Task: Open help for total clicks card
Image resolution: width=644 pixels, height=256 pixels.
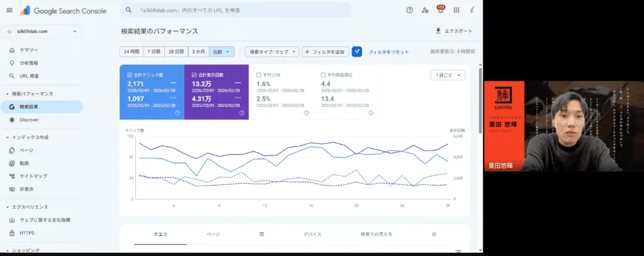Action: tap(177, 113)
